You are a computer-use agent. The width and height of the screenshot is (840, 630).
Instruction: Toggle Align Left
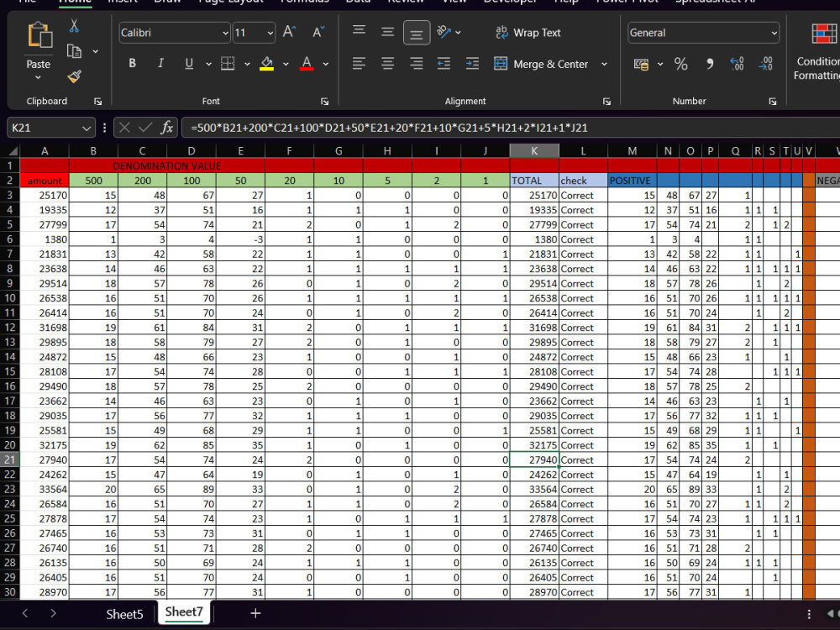(x=359, y=64)
